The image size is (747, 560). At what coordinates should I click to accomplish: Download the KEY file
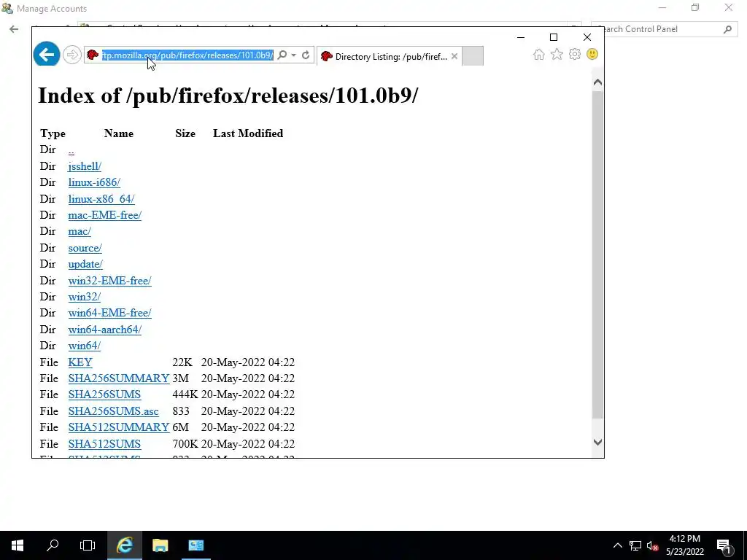coord(80,362)
